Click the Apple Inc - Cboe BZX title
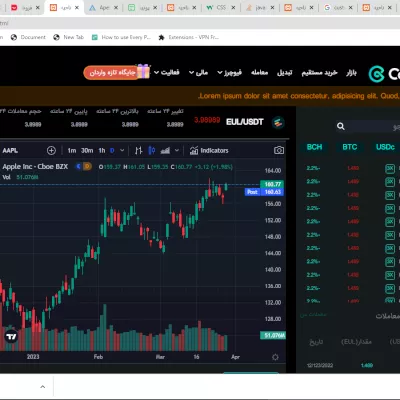The width and height of the screenshot is (400, 400). pyautogui.click(x=35, y=166)
